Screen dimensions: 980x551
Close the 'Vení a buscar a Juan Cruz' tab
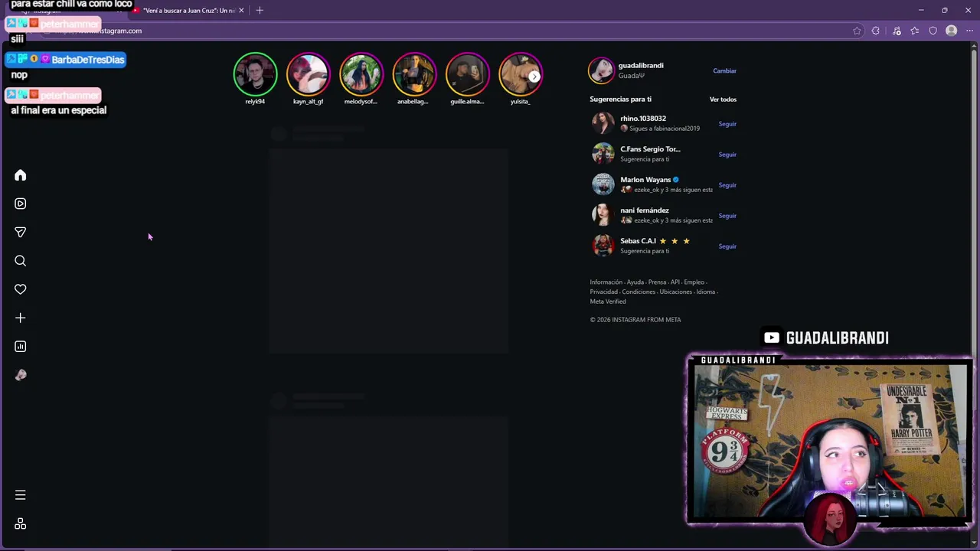tap(241, 10)
